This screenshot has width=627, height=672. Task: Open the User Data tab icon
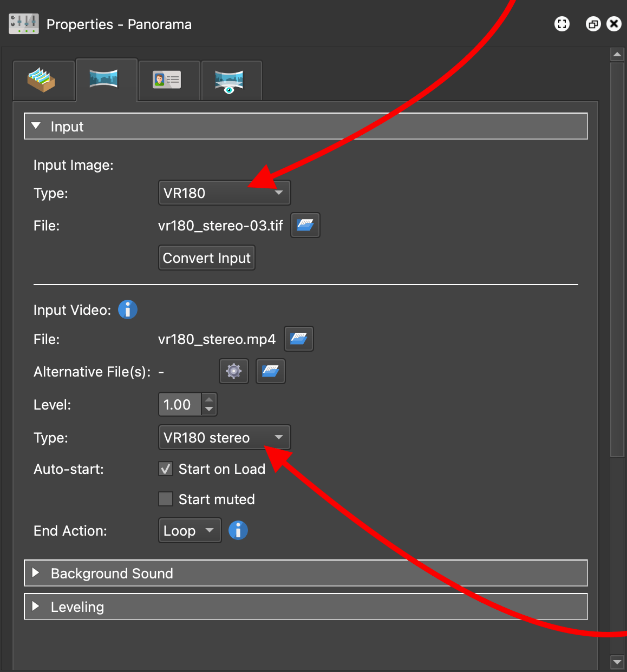[x=169, y=80]
